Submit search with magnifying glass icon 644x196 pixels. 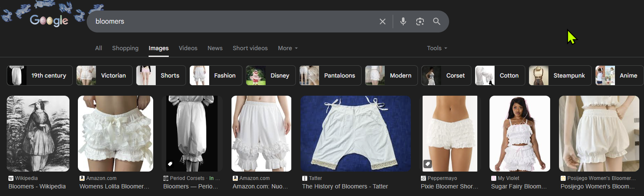[x=436, y=21]
